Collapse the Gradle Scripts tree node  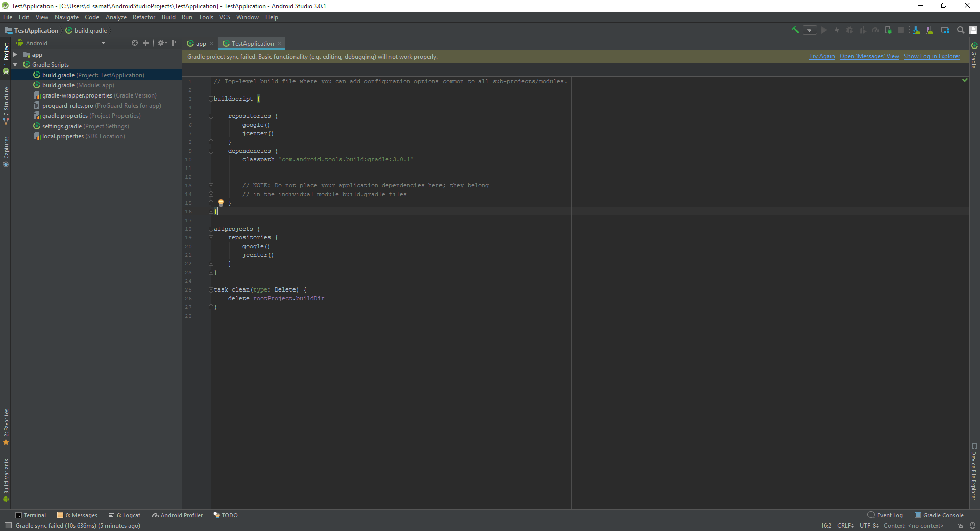15,65
